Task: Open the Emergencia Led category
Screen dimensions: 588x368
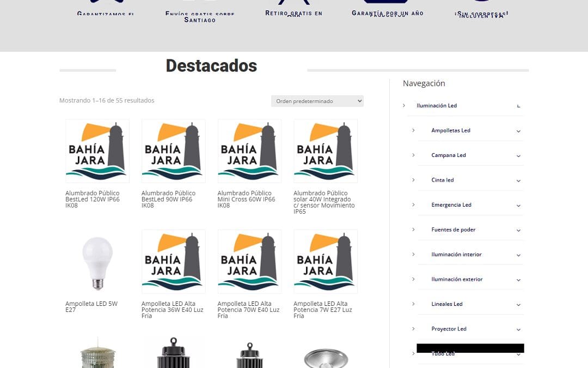Action: click(451, 204)
